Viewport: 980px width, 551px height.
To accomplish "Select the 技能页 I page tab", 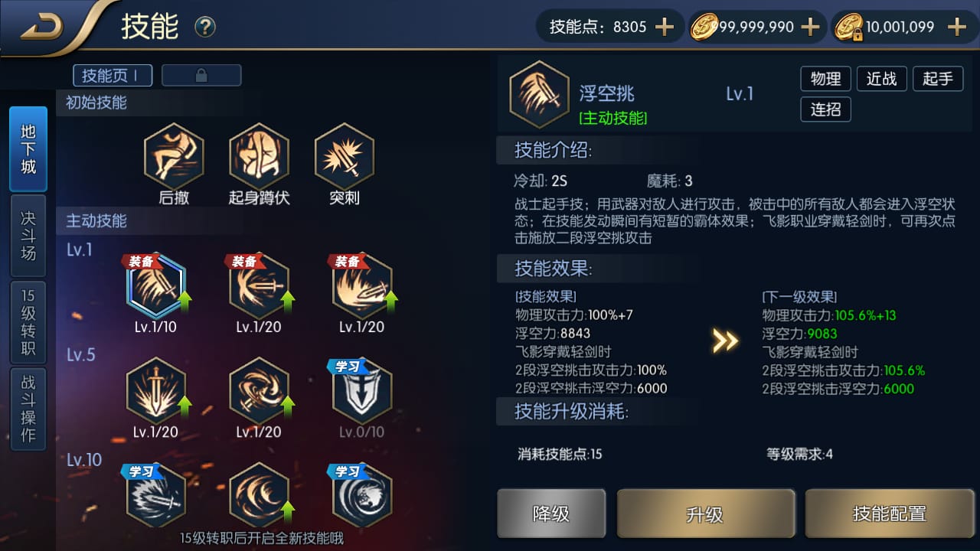I will [x=113, y=75].
